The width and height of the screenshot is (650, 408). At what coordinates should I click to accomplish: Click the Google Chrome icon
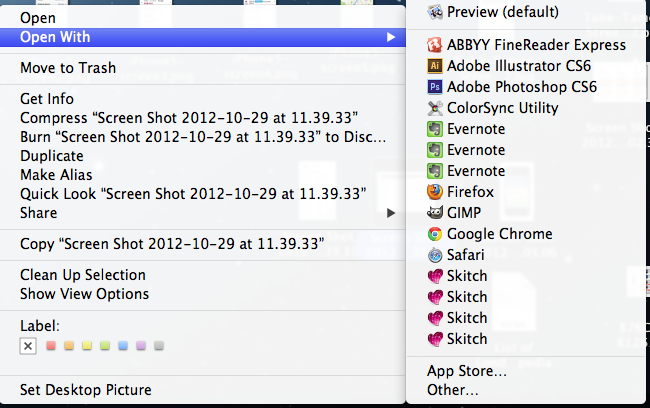coord(435,234)
